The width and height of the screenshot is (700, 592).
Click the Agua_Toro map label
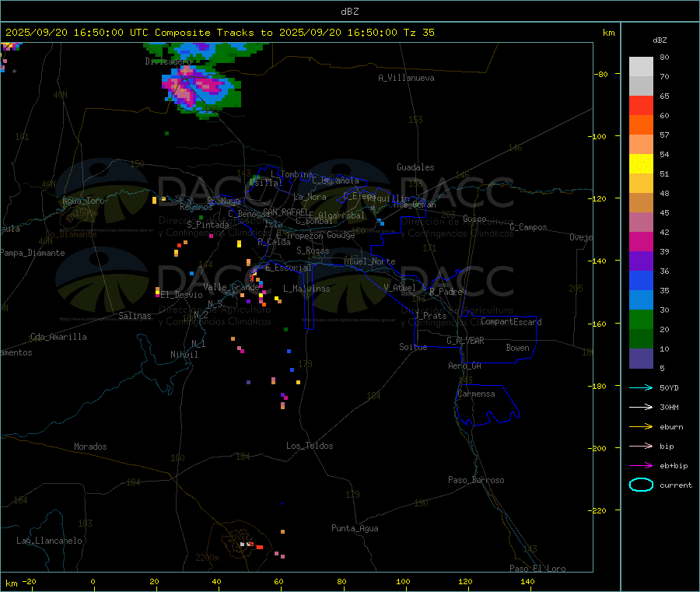pos(83,201)
